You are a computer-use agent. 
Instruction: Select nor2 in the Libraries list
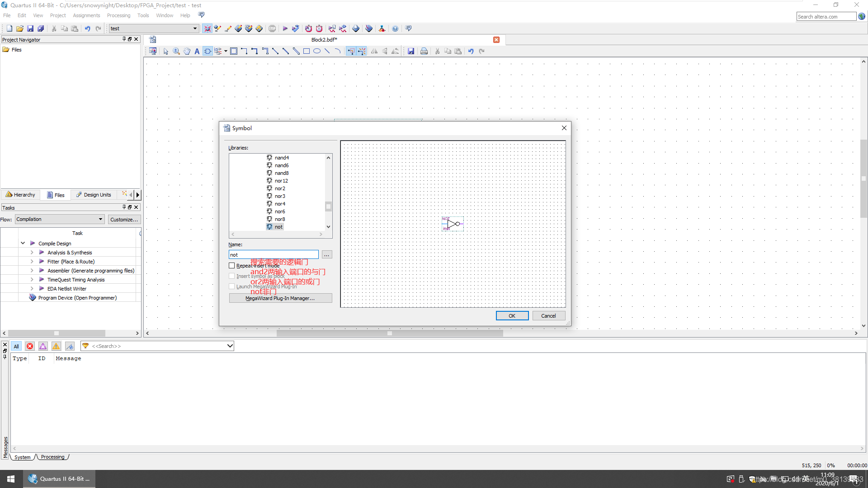click(x=280, y=188)
